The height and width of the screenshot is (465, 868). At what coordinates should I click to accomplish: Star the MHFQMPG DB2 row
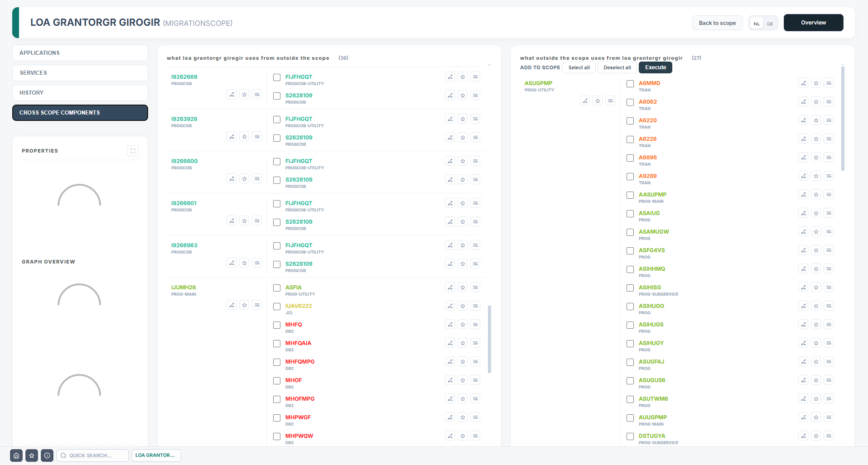[x=463, y=362]
